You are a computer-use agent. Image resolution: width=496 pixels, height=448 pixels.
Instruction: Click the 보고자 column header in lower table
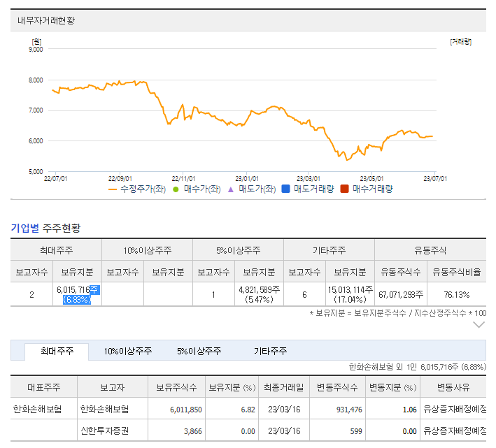113,387
